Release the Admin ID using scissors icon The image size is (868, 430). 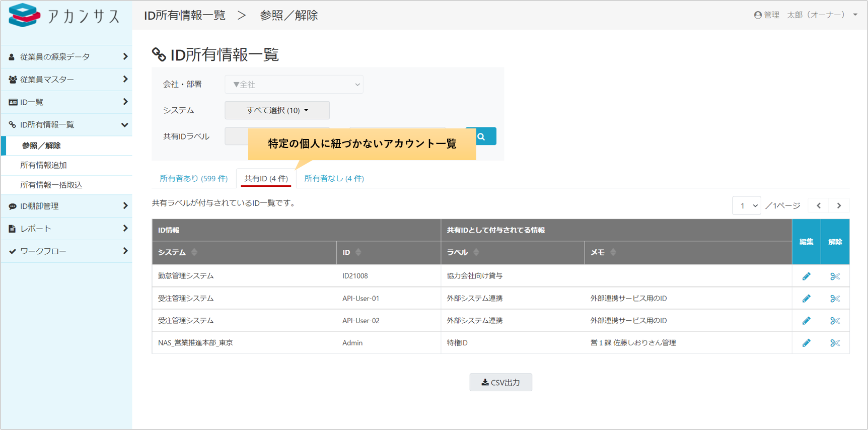(x=835, y=343)
